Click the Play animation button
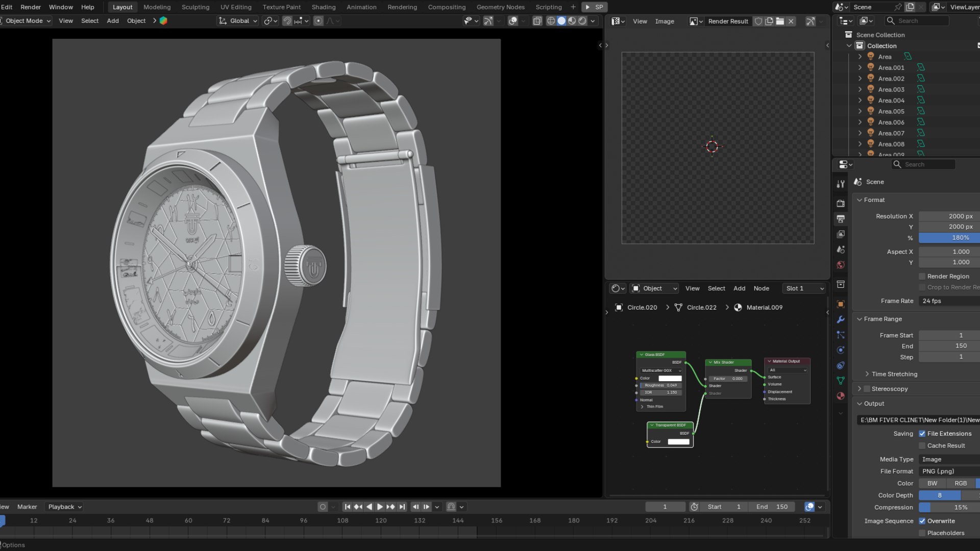The height and width of the screenshot is (551, 980). (x=380, y=507)
